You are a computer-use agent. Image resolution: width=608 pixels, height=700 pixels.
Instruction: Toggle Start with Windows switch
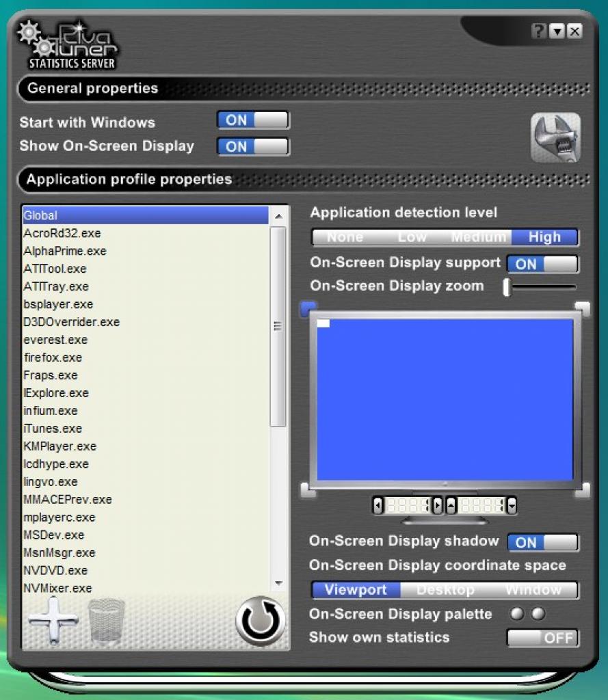[253, 120]
